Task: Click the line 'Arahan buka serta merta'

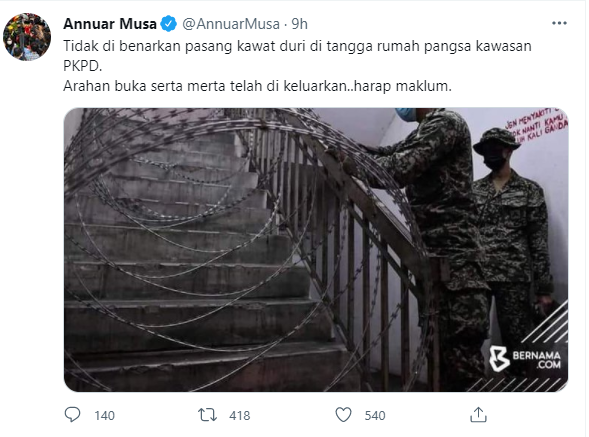Action: [257, 86]
